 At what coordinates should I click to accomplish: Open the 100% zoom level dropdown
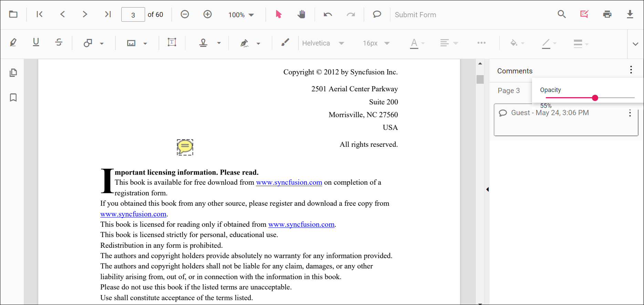[x=241, y=15]
